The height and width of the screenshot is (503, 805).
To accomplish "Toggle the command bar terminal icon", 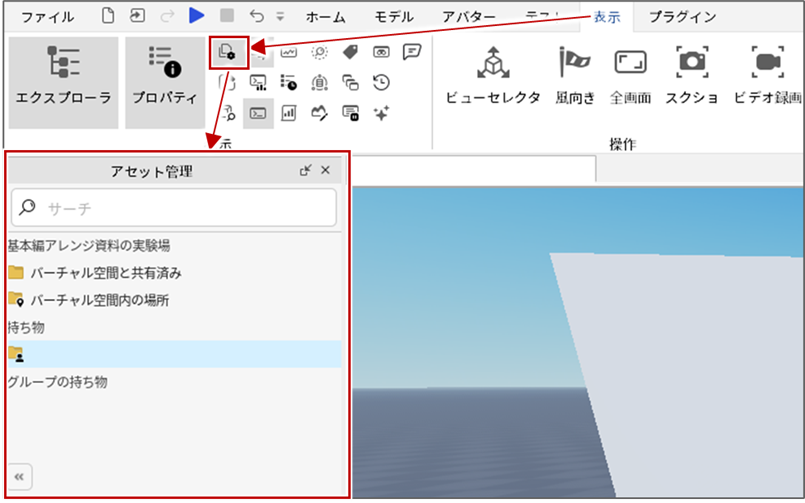I will (x=258, y=113).
